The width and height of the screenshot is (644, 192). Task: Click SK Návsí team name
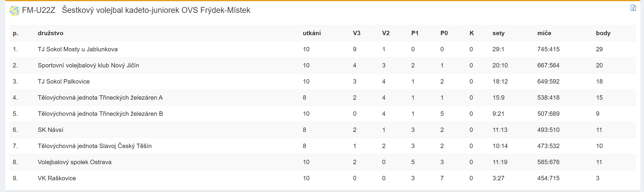point(50,130)
